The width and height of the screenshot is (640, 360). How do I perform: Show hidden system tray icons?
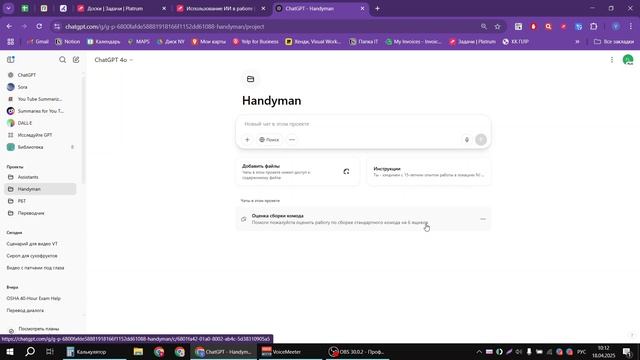478,352
